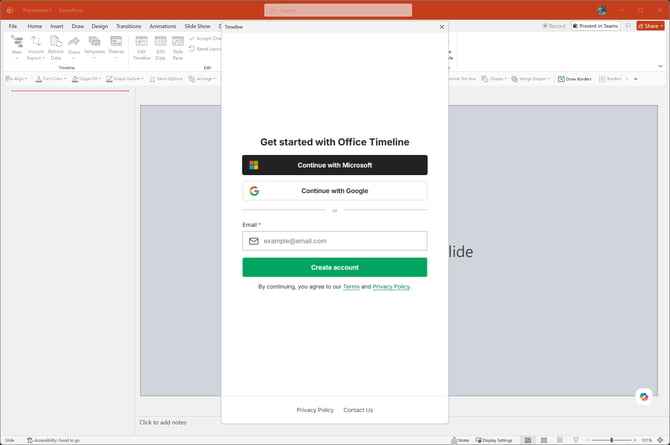Click to add notes area
The height and width of the screenshot is (445, 670).
coord(163,422)
